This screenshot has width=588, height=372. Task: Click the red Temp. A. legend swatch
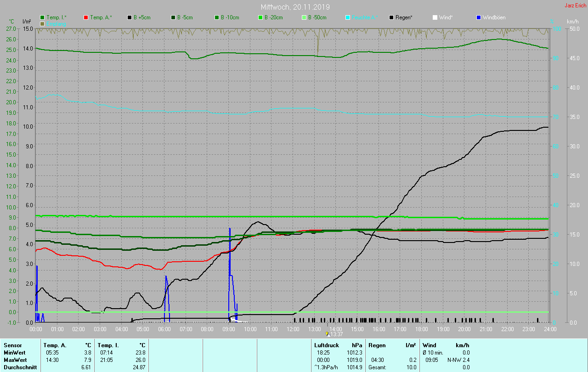click(86, 17)
